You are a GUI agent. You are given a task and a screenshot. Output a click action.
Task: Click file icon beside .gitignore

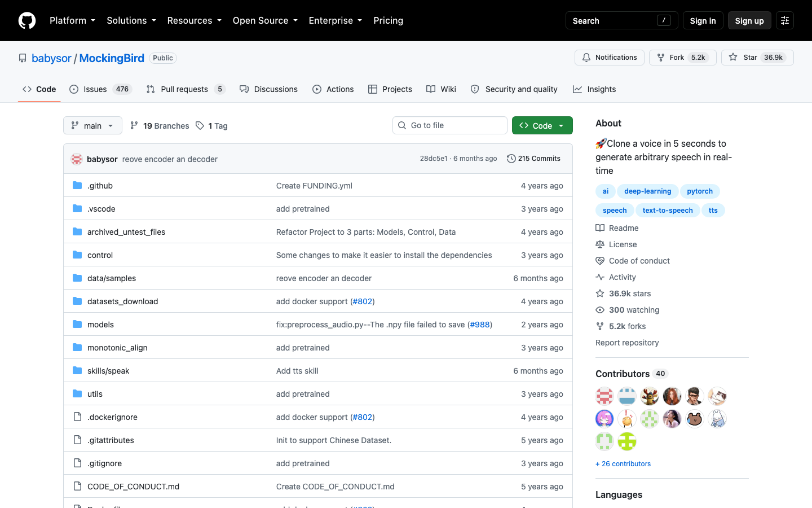[x=77, y=463]
